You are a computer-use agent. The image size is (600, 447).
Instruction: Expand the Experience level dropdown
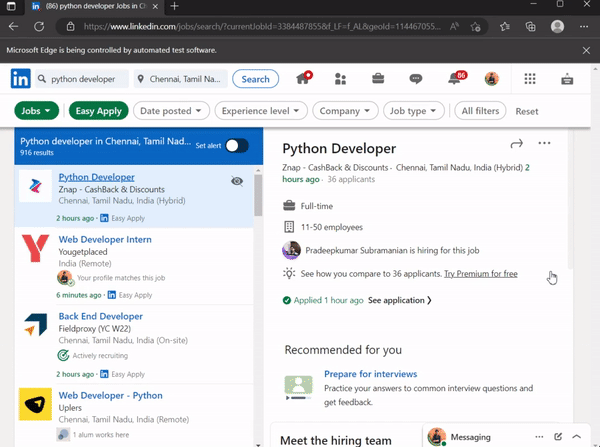point(261,111)
